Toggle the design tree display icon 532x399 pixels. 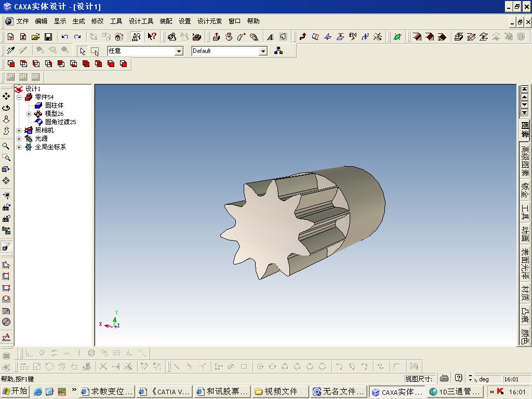tap(137, 37)
